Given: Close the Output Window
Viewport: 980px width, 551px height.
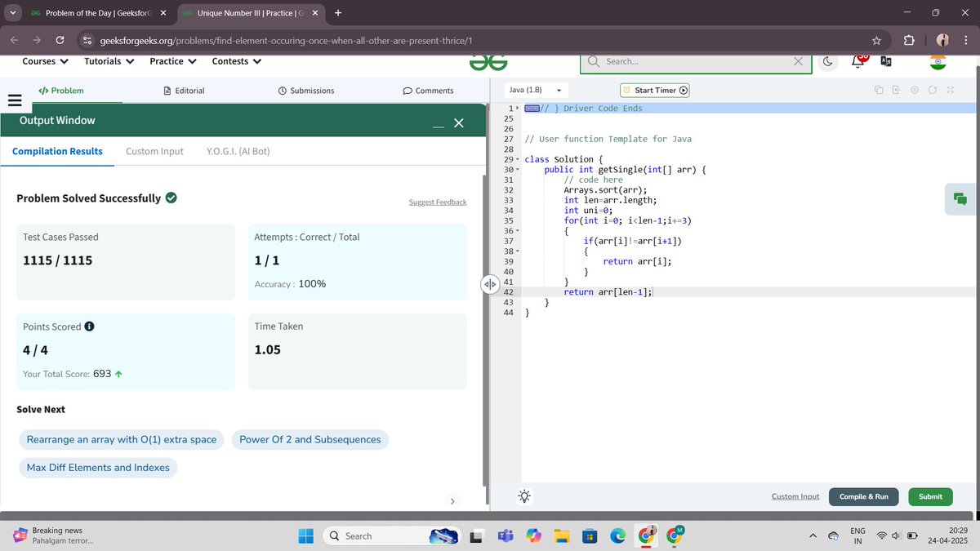Looking at the screenshot, I should coord(459,123).
